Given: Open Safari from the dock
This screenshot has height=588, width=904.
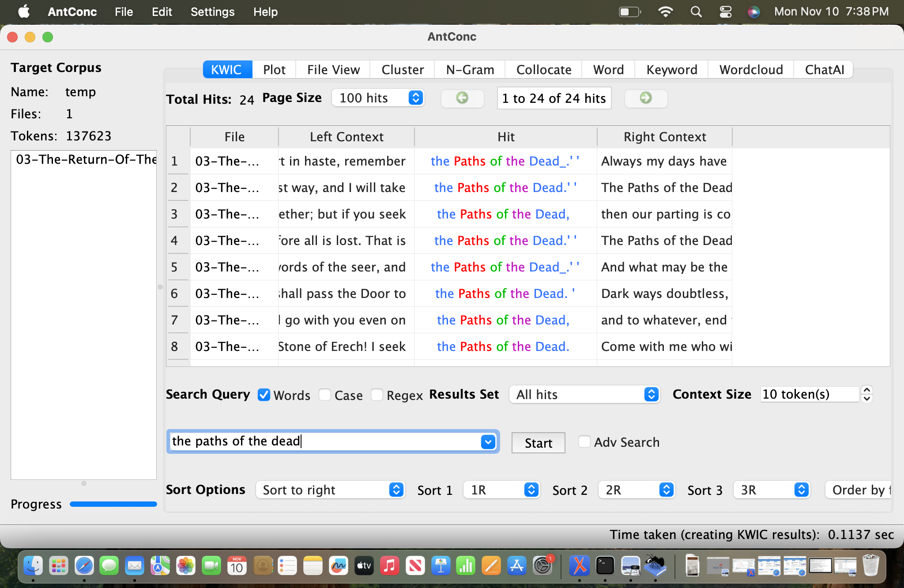Looking at the screenshot, I should pyautogui.click(x=84, y=565).
